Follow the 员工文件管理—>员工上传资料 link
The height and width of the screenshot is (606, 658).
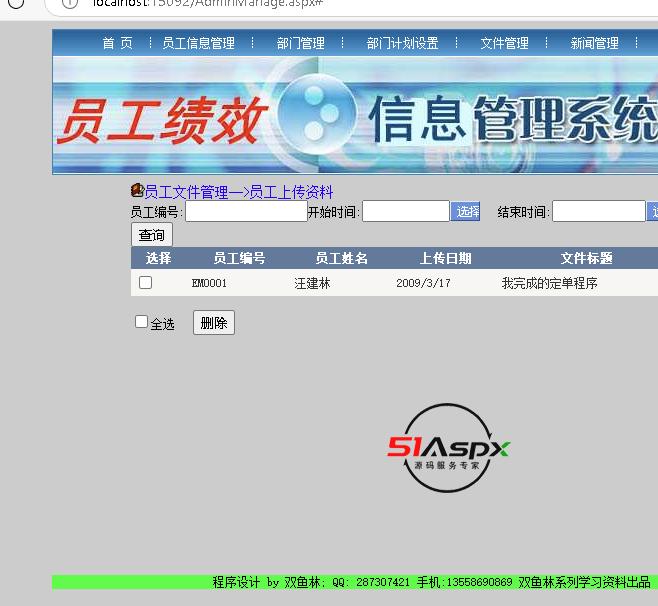pyautogui.click(x=239, y=192)
